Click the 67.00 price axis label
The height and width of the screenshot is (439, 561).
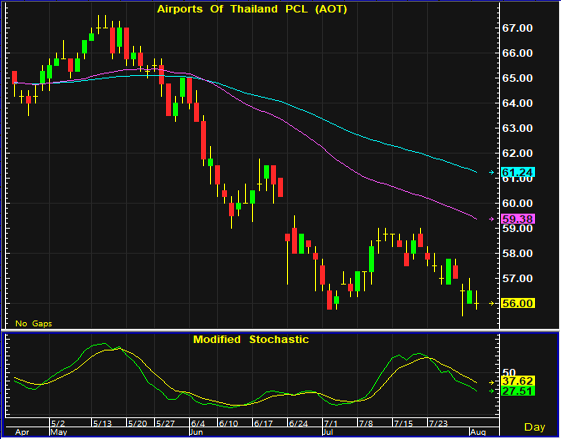517,28
